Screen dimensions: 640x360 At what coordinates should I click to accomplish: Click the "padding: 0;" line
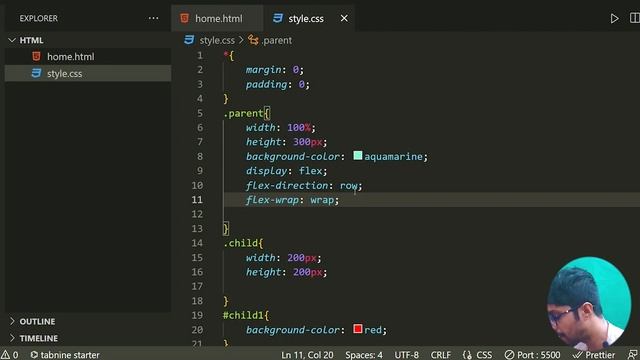278,84
